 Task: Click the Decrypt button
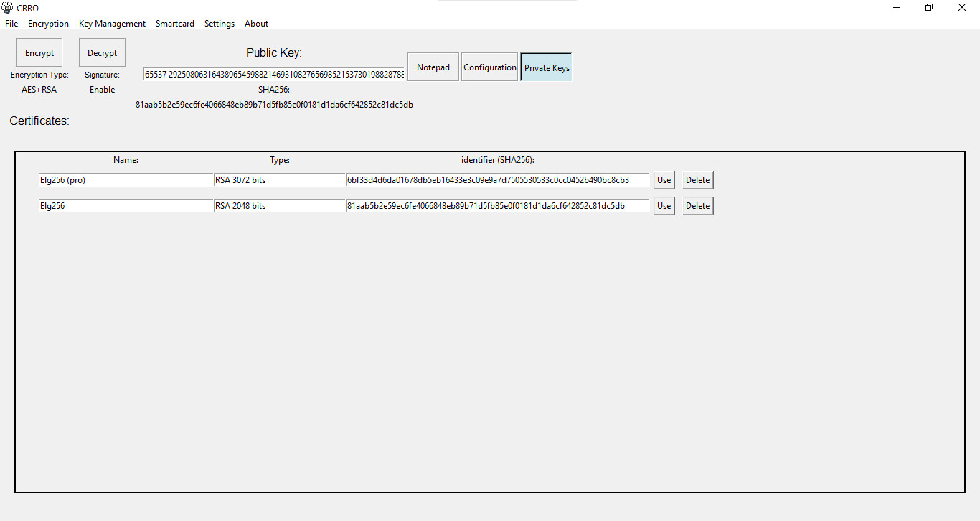point(102,52)
